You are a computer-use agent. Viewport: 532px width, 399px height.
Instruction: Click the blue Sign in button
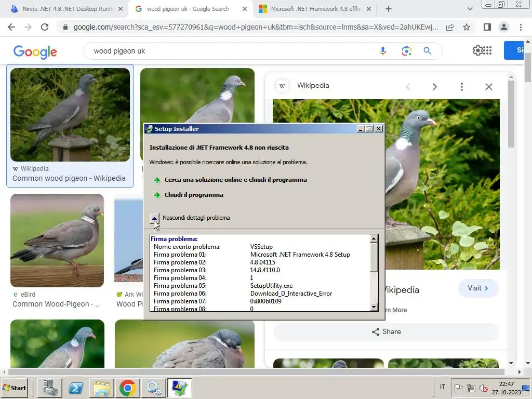click(x=514, y=50)
